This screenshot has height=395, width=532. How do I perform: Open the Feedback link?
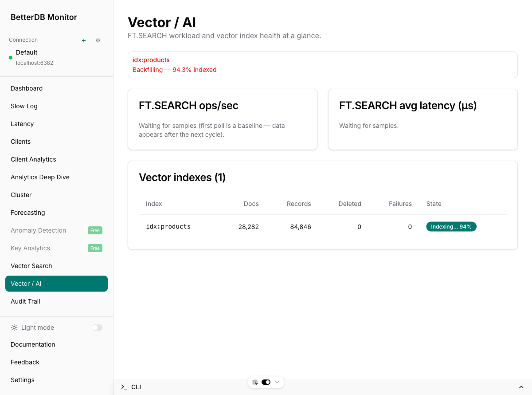coord(25,362)
